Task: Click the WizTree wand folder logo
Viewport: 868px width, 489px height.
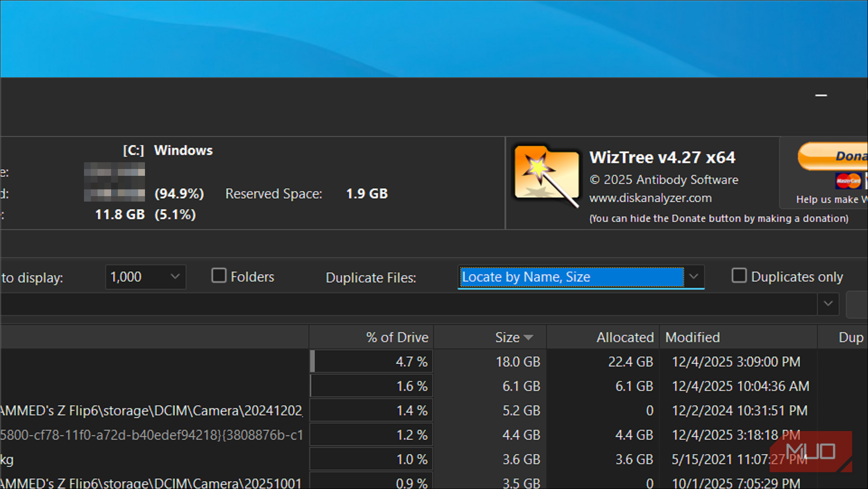Action: (x=547, y=176)
